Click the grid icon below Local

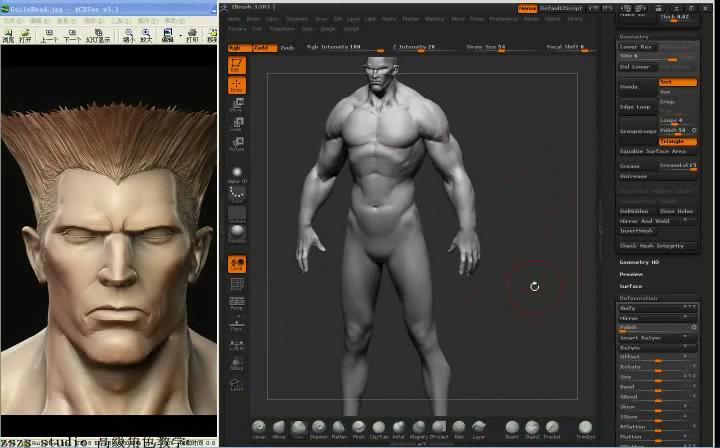point(237,285)
